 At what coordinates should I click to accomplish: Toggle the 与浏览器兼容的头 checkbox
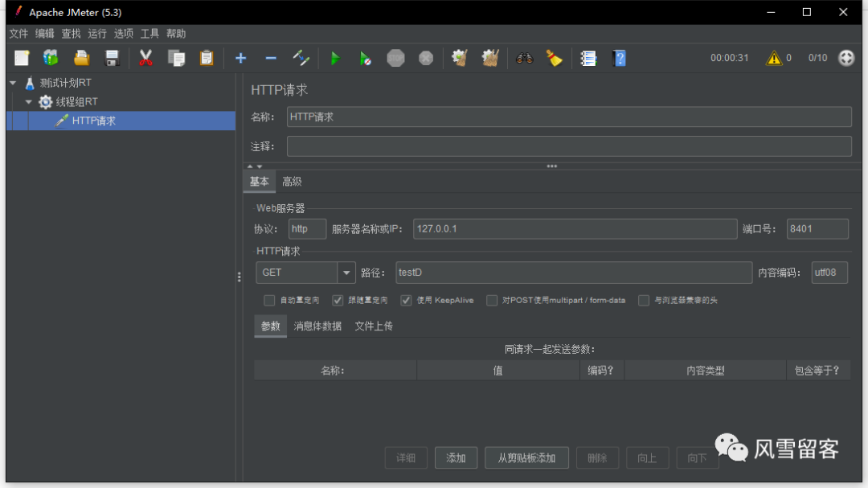point(643,300)
